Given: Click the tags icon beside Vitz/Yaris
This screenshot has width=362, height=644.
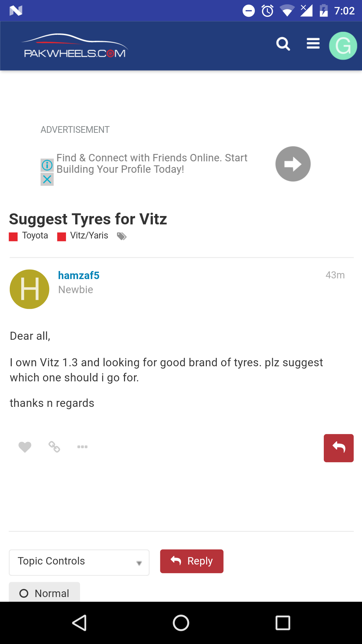Looking at the screenshot, I should (121, 236).
